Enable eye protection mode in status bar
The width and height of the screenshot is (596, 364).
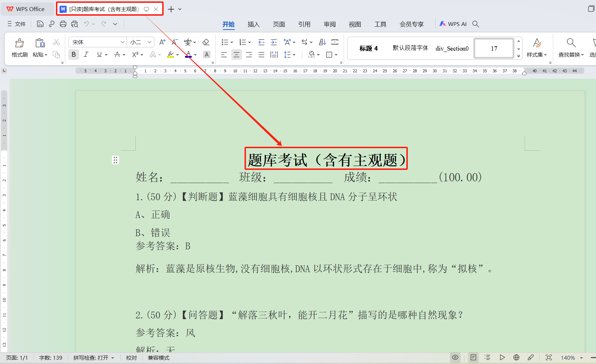click(x=455, y=358)
